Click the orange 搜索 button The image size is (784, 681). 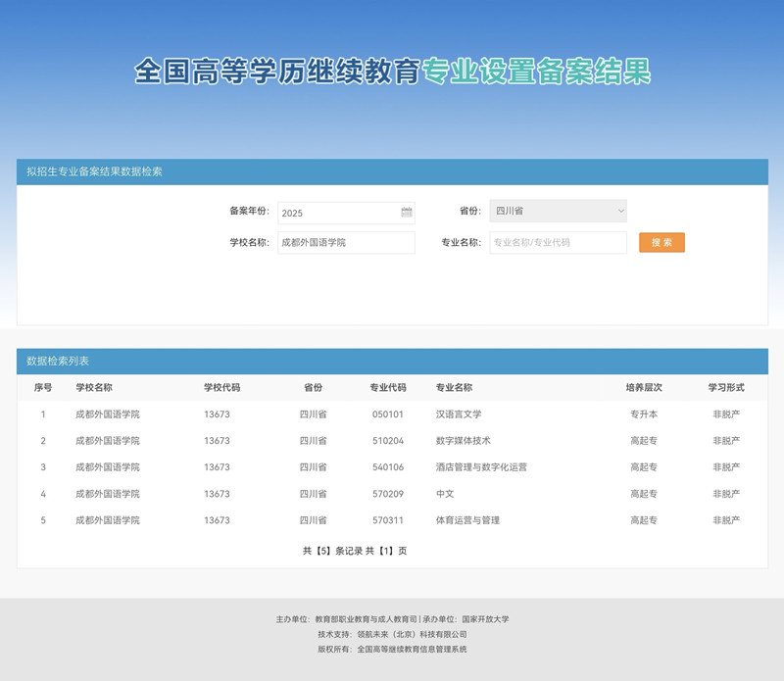tap(661, 242)
